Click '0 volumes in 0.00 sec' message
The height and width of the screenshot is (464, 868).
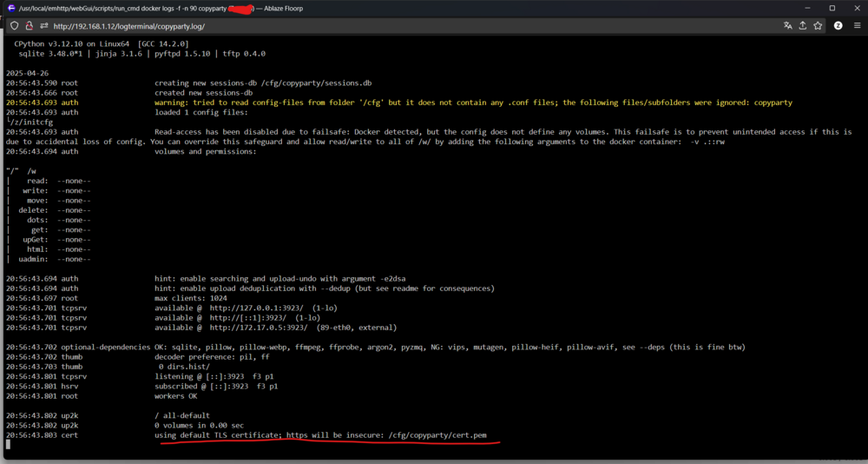[199, 426]
